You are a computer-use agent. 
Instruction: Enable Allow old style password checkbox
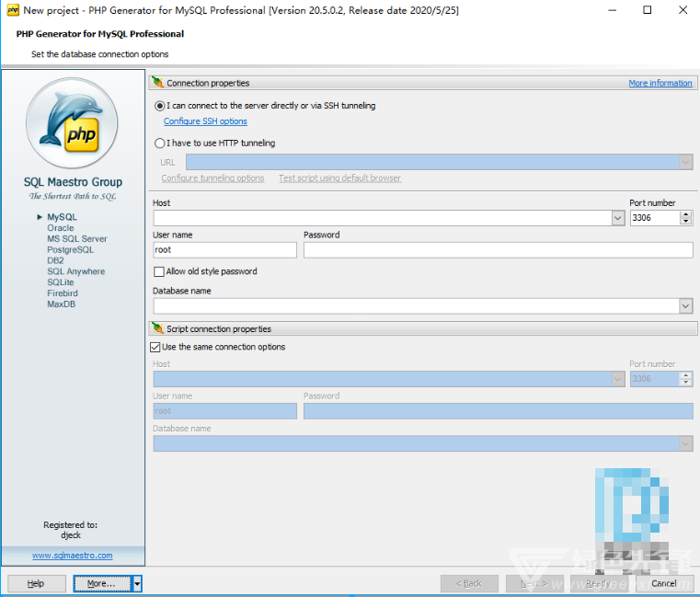coord(158,271)
